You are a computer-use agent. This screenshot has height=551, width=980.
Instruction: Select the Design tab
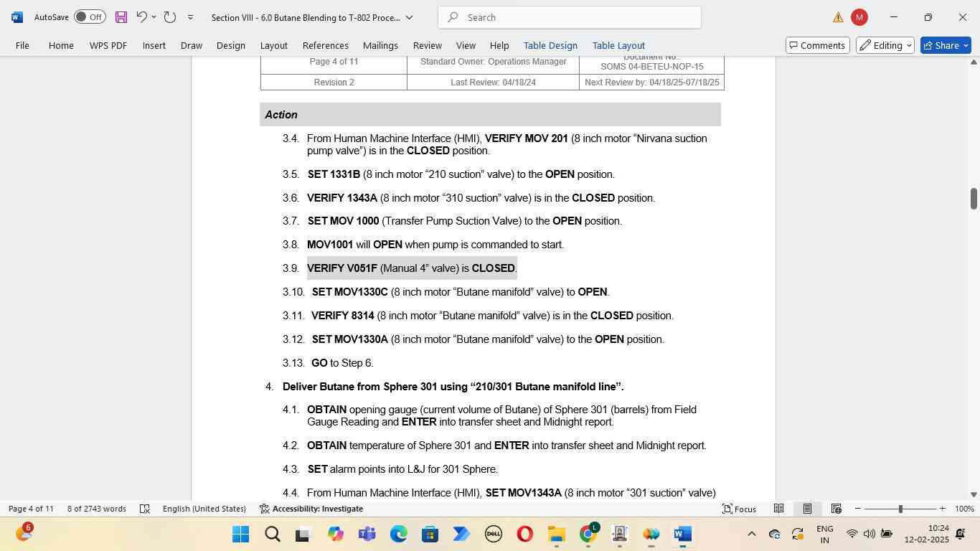(x=231, y=45)
